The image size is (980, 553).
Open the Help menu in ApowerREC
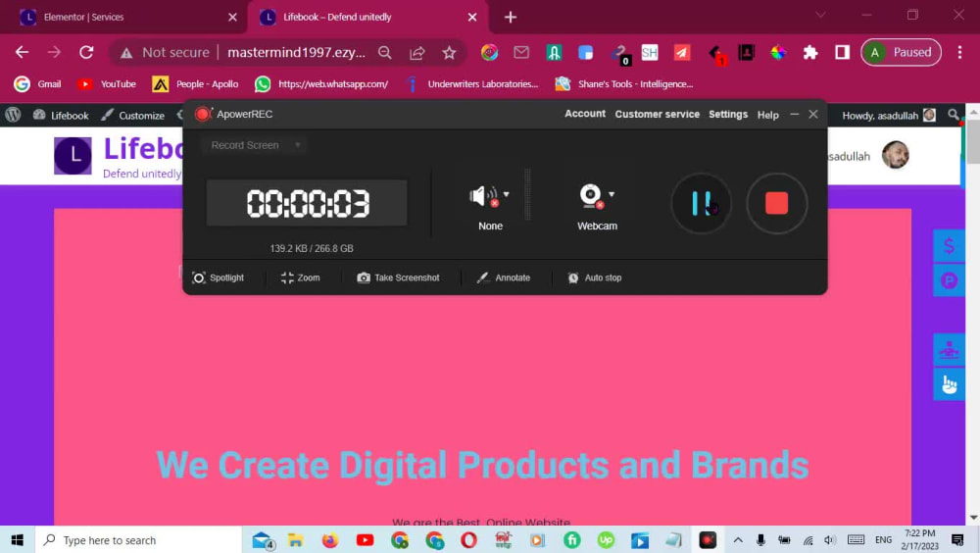[x=768, y=115]
